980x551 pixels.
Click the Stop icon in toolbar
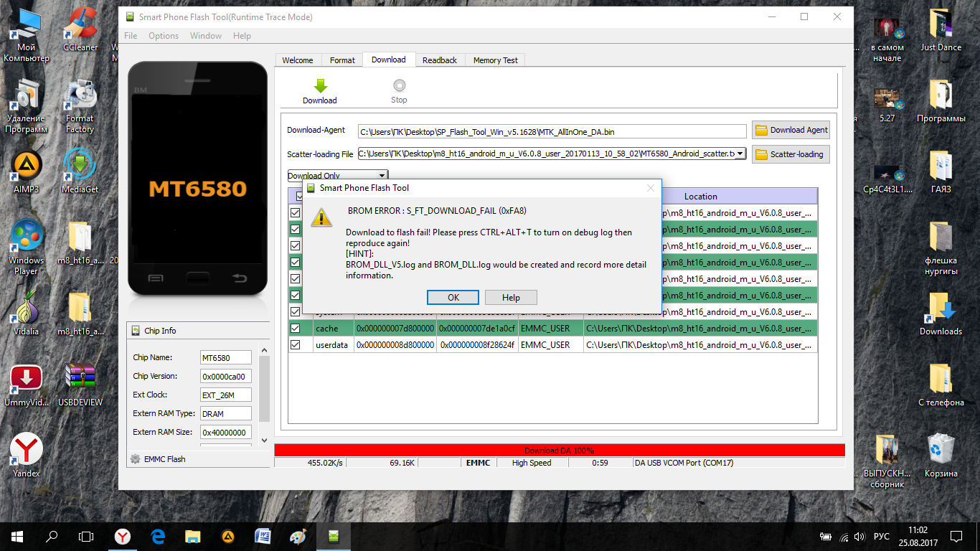[399, 85]
